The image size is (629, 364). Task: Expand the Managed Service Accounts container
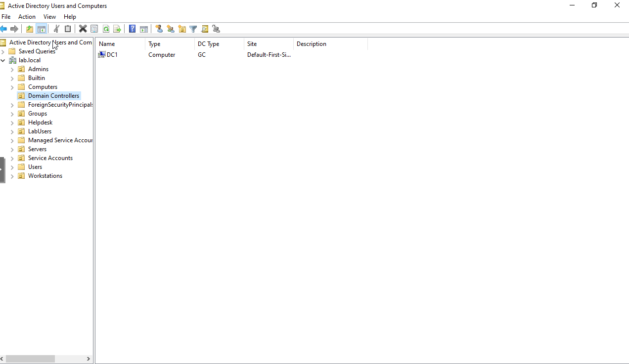[x=12, y=140]
